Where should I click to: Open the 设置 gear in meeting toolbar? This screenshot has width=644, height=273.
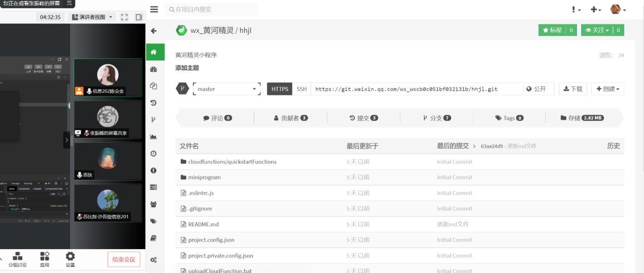tap(70, 259)
